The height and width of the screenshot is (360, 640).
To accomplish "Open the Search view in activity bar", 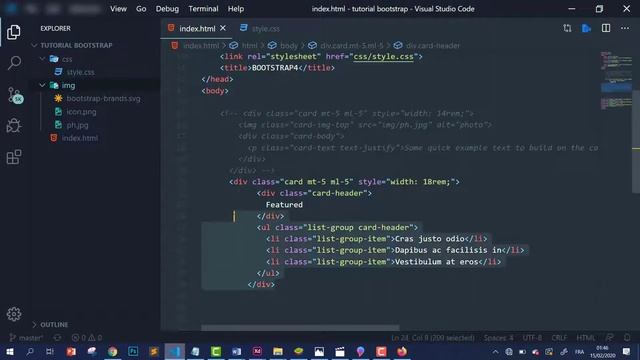I will point(14,63).
